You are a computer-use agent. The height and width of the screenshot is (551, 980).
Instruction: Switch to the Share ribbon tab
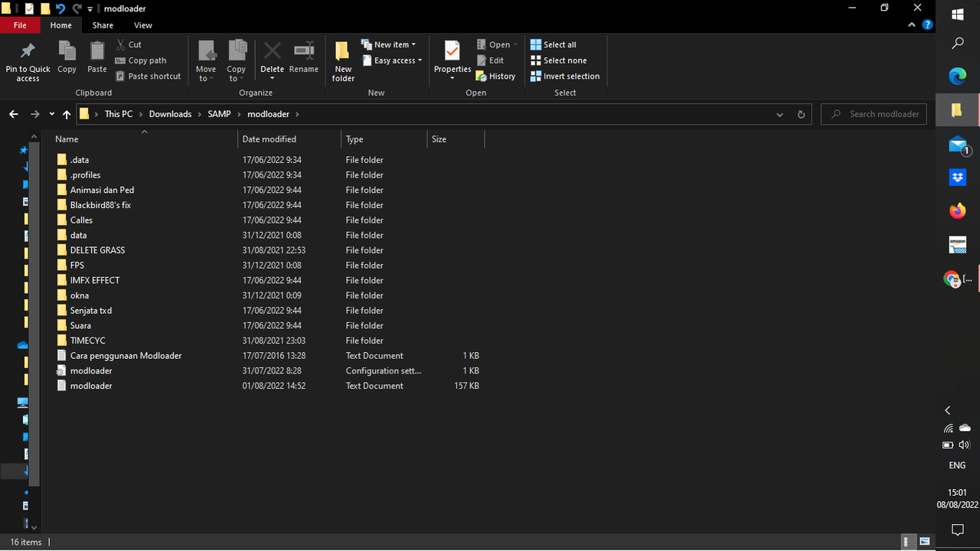[x=103, y=25]
